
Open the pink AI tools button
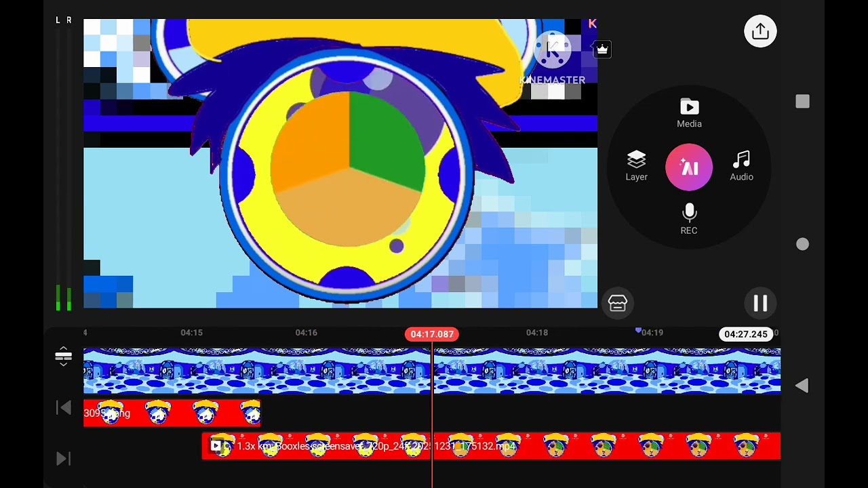[x=689, y=167]
